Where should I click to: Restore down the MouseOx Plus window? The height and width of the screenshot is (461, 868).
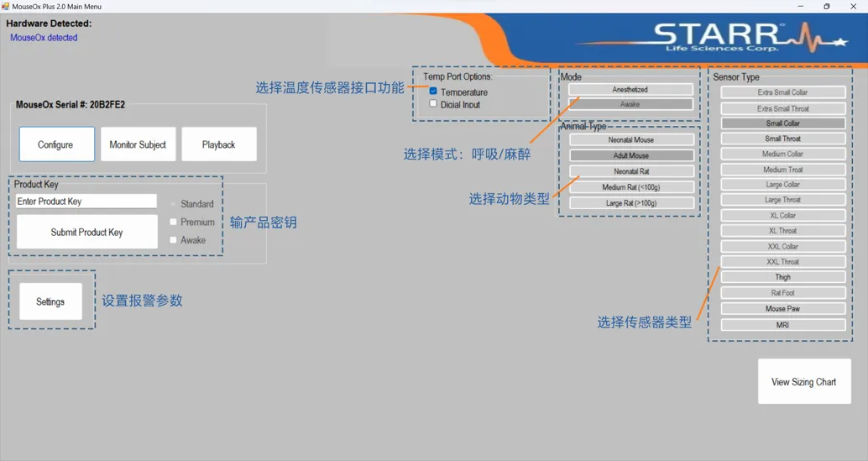pyautogui.click(x=827, y=6)
